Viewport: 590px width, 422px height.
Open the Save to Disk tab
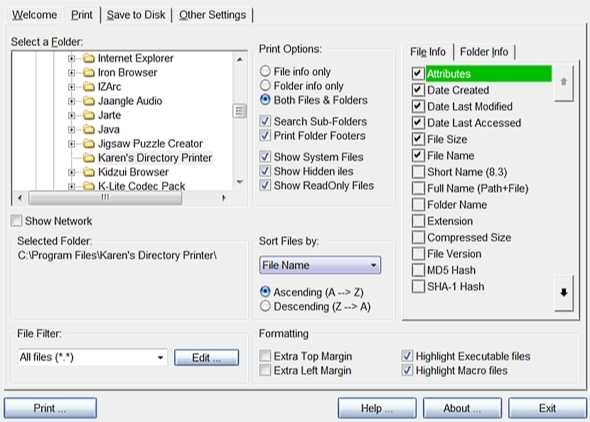[x=136, y=15]
